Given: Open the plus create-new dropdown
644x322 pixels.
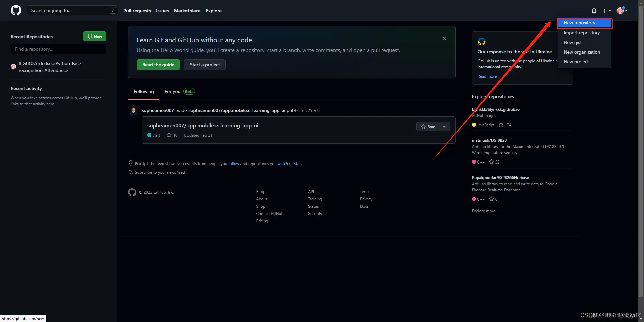Looking at the screenshot, I should pos(607,11).
